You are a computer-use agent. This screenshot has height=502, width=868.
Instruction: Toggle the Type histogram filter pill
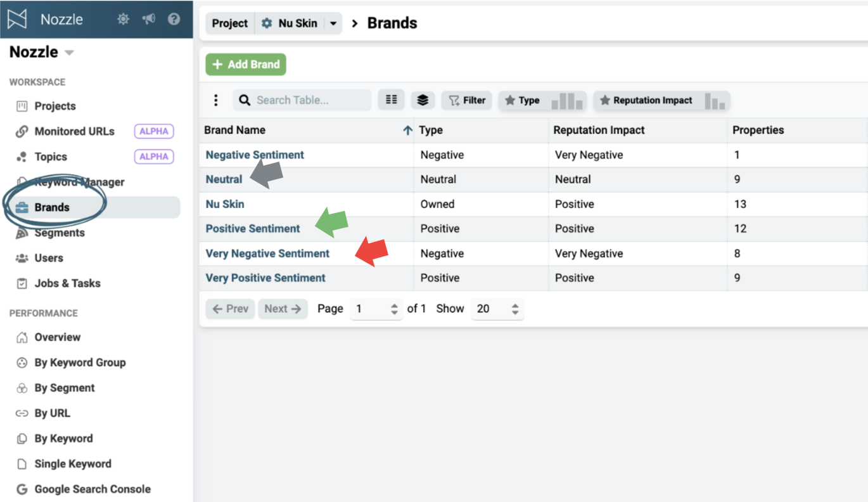coord(542,100)
